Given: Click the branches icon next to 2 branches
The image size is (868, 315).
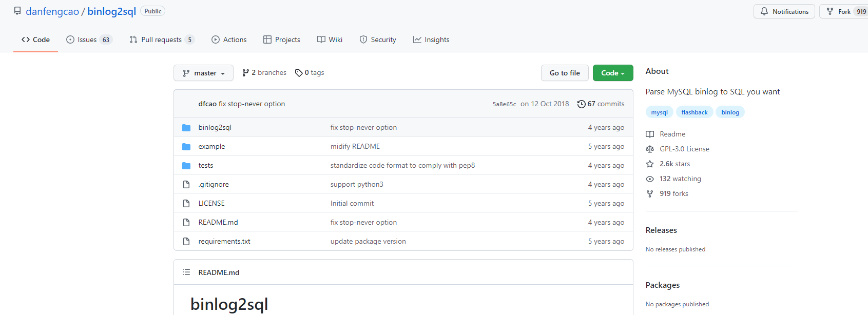Looking at the screenshot, I should (246, 73).
